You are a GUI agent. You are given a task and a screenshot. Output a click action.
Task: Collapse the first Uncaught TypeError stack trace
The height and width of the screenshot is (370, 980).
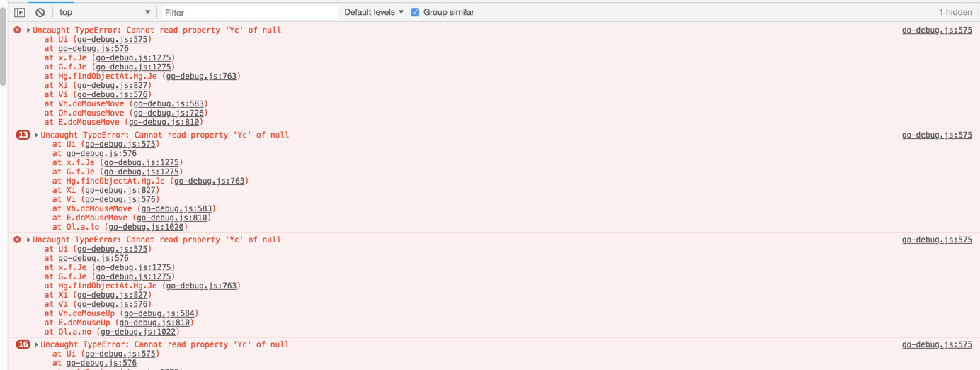point(28,30)
